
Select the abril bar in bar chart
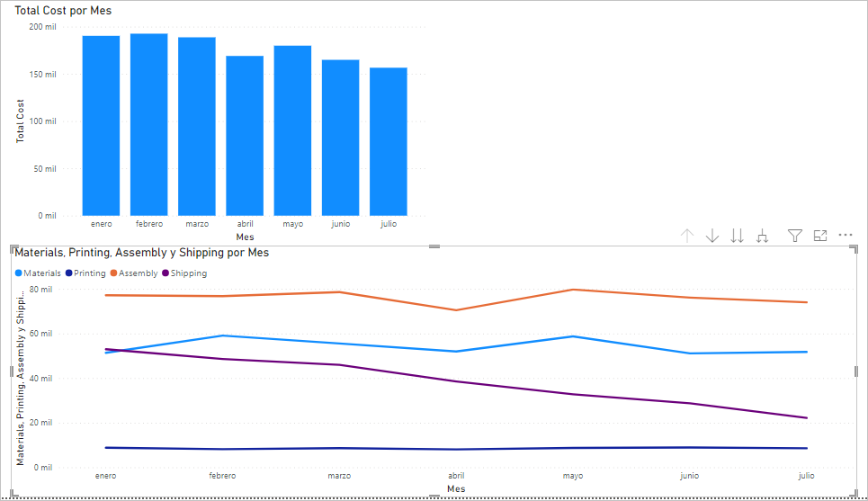pos(245,136)
